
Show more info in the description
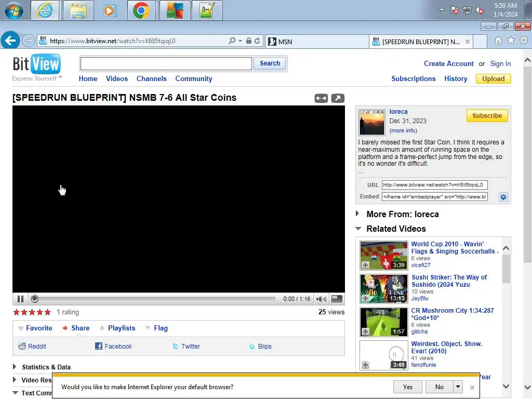click(x=403, y=130)
